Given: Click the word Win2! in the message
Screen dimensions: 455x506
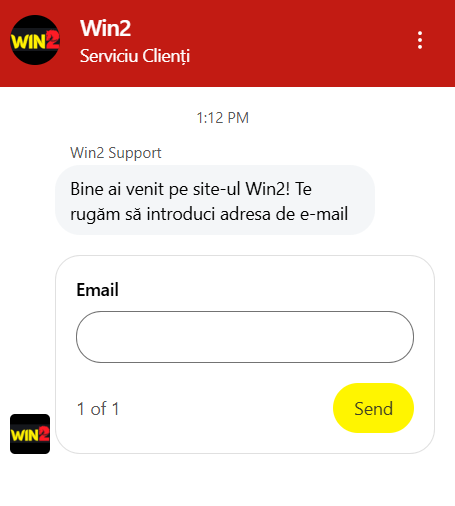Looking at the screenshot, I should [267, 189].
